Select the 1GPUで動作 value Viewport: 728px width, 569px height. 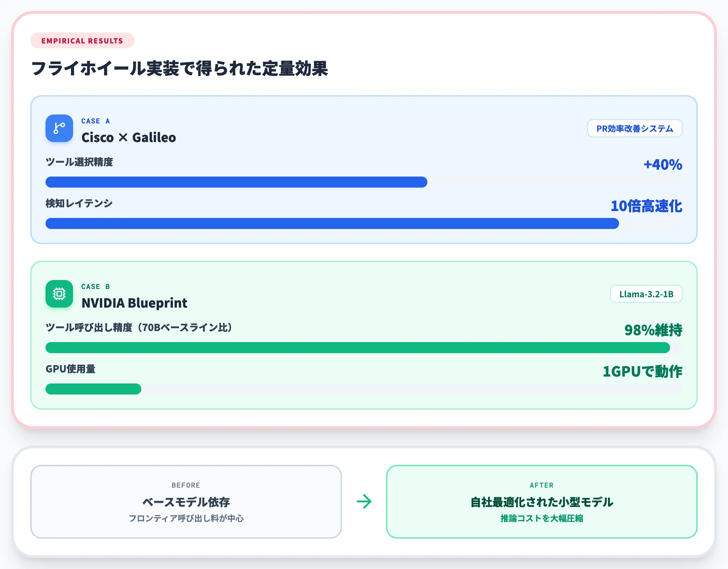(643, 371)
